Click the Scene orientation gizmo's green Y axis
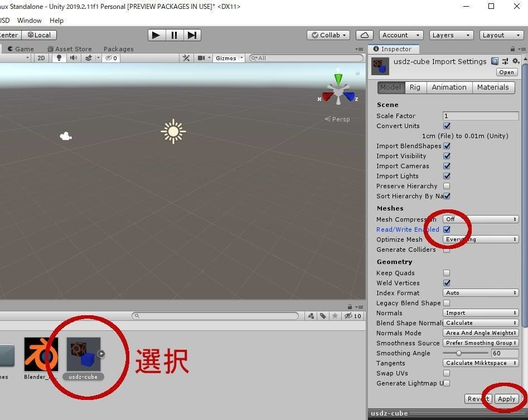Viewport: 528px width, 420px height. [338, 79]
